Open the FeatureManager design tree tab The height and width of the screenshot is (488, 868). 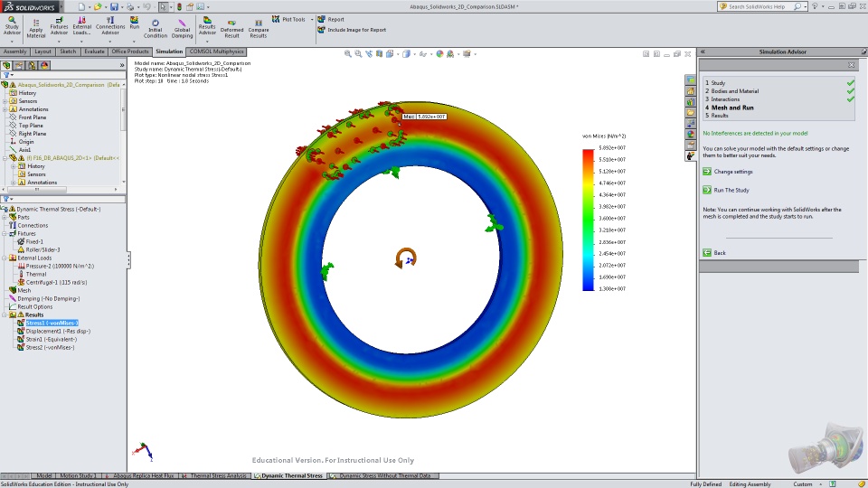[6, 65]
